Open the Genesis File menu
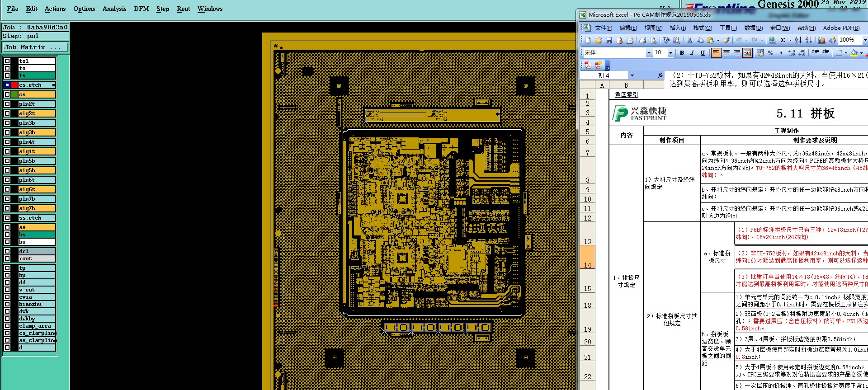Image resolution: width=868 pixels, height=390 pixels. (x=13, y=9)
